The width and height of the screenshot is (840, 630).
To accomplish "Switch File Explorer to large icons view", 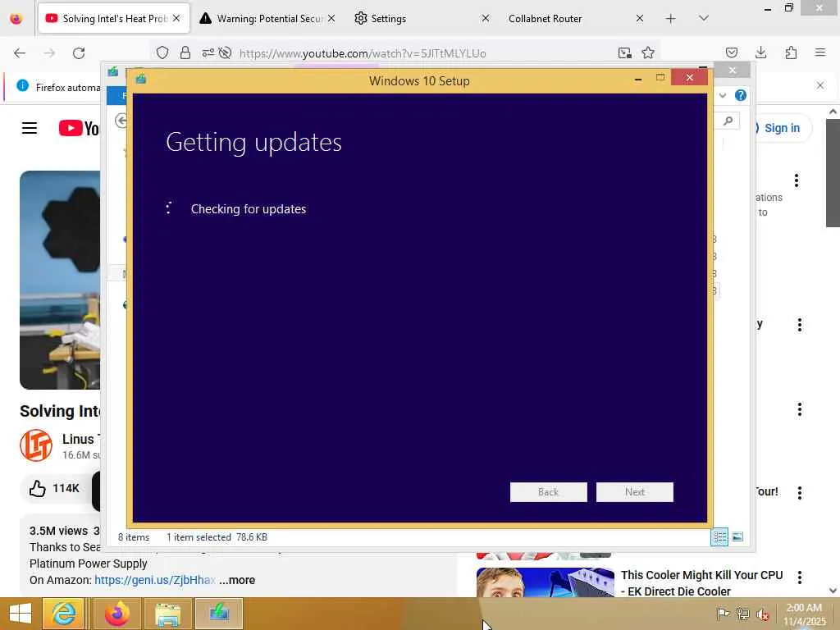I will (x=737, y=536).
